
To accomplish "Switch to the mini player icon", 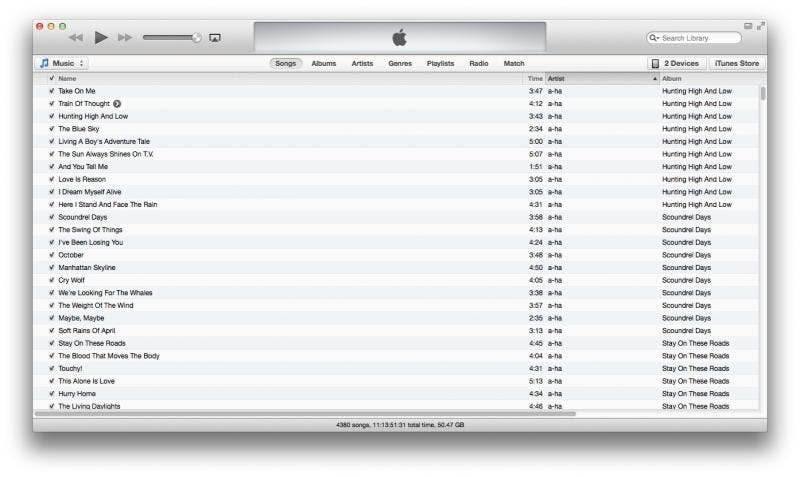I will click(748, 26).
